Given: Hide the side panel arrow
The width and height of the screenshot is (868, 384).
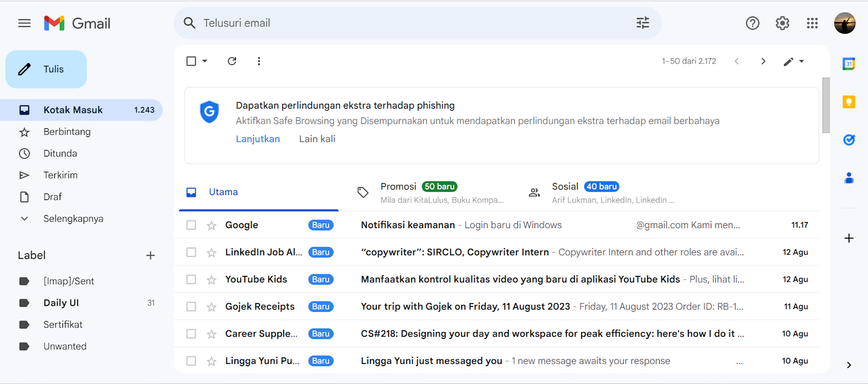Looking at the screenshot, I should [849, 365].
